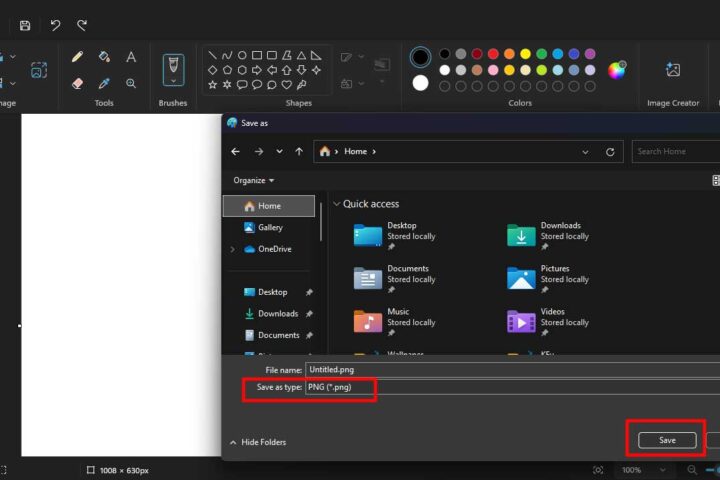Select the Fill bucket tool
The image size is (720, 480).
point(104,56)
